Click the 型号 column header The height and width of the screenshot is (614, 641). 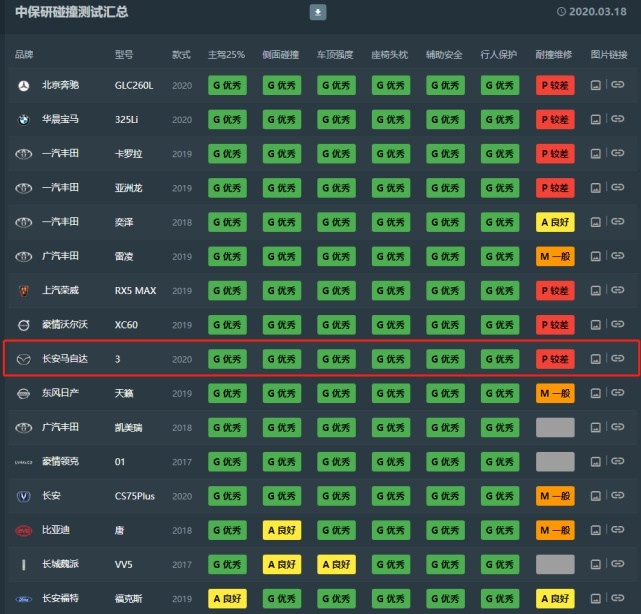click(x=124, y=54)
